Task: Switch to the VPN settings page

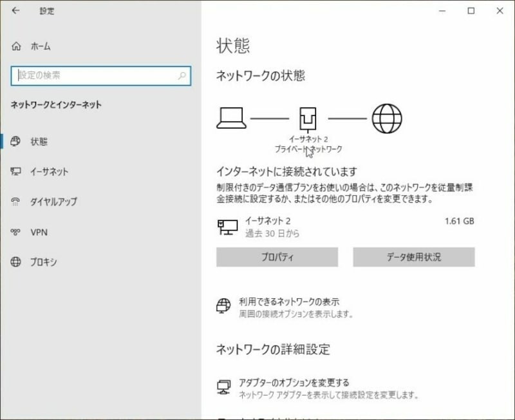Action: (x=39, y=232)
